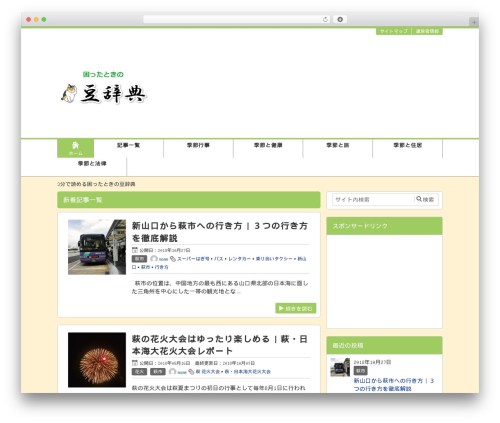The height and width of the screenshot is (423, 500).
Task: Open the sidebar recent-post link 新山口から萩市への行き方
Action: (394, 385)
